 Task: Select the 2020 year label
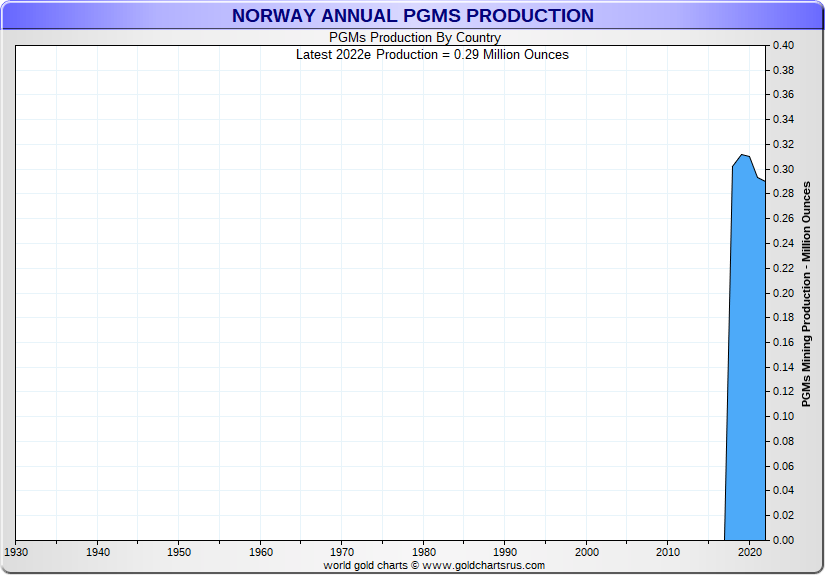tap(750, 552)
